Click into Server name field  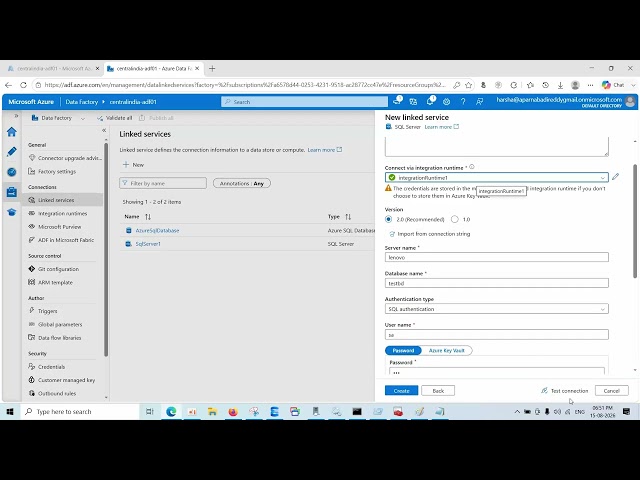pos(496,257)
